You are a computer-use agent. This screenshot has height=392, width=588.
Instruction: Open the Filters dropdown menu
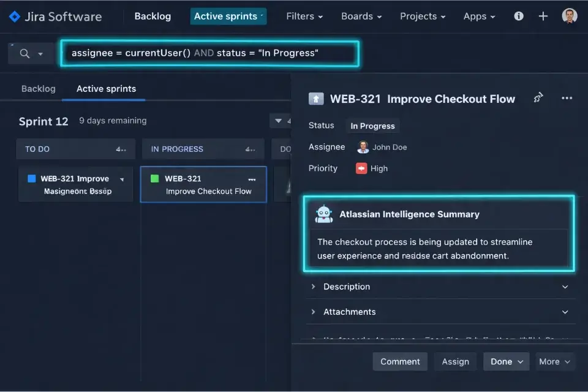[304, 16]
